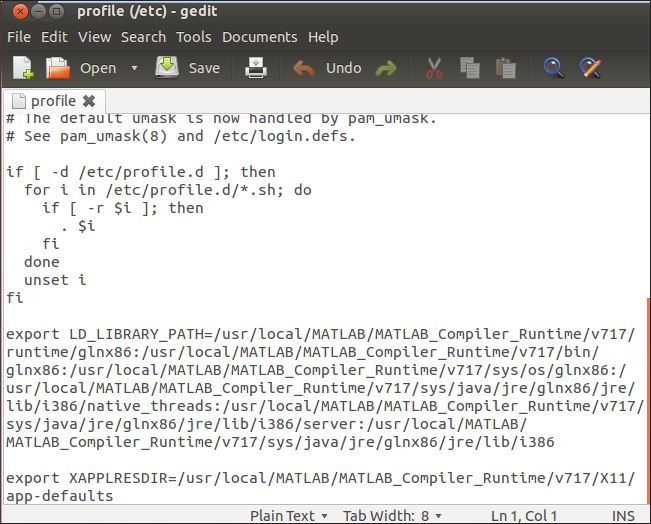Viewport: 651px width, 524px height.
Task: Close the gedit window with the red button
Action: tap(20, 11)
